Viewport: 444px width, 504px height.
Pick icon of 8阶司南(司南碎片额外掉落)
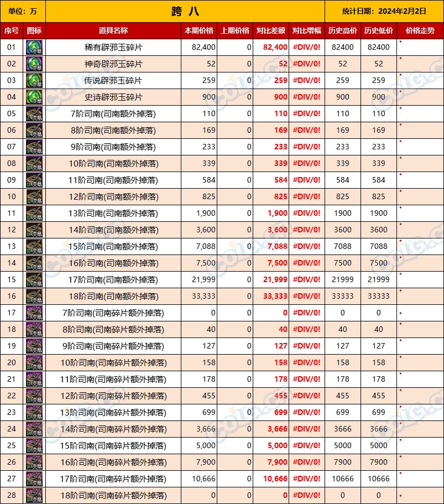[34, 330]
